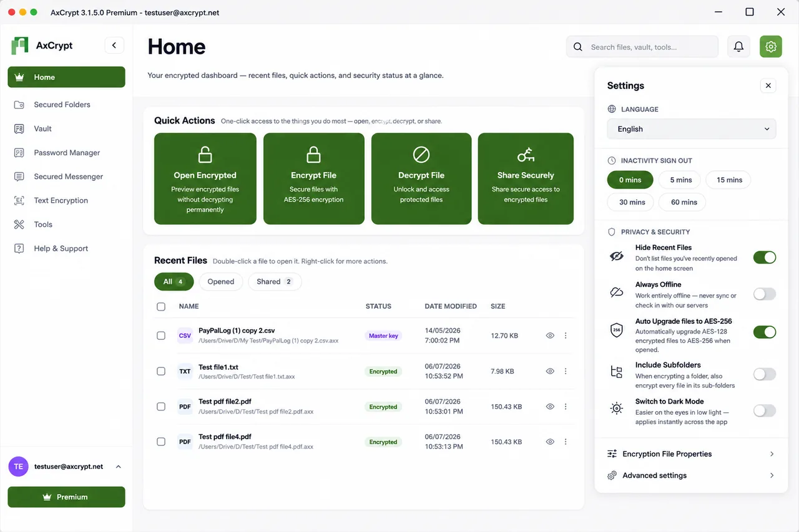Expand Encryption File Properties

692,454
